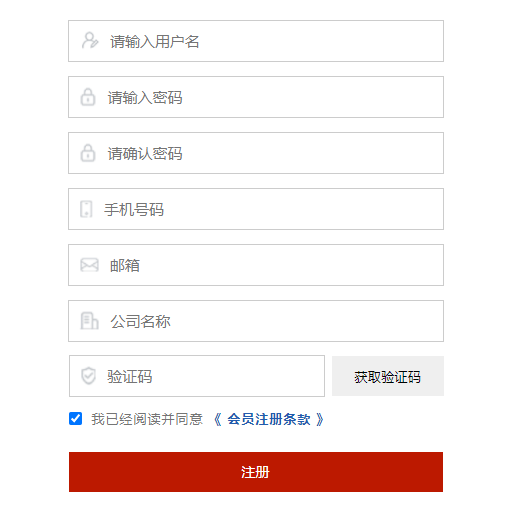Click the padlock icon in 请输入密码 field
Viewport: 526px width, 519px height.
(x=88, y=97)
